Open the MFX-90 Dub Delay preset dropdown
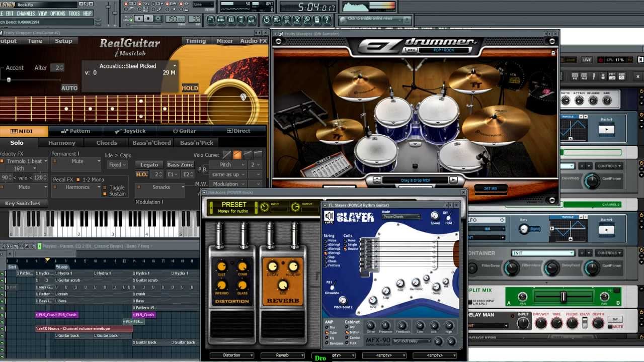 point(412,341)
